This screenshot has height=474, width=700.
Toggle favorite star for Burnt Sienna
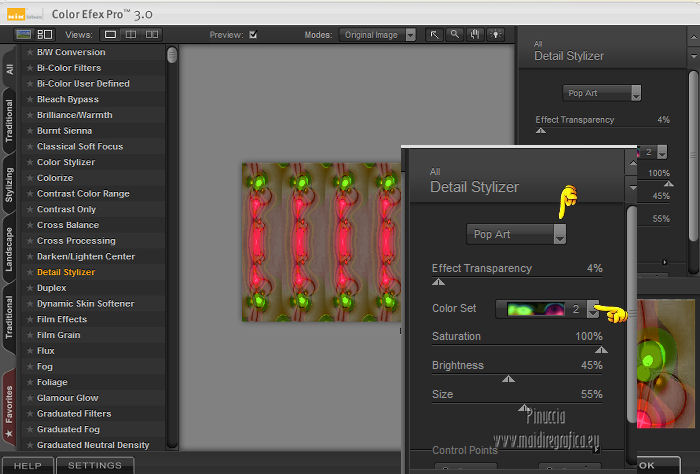pyautogui.click(x=30, y=131)
